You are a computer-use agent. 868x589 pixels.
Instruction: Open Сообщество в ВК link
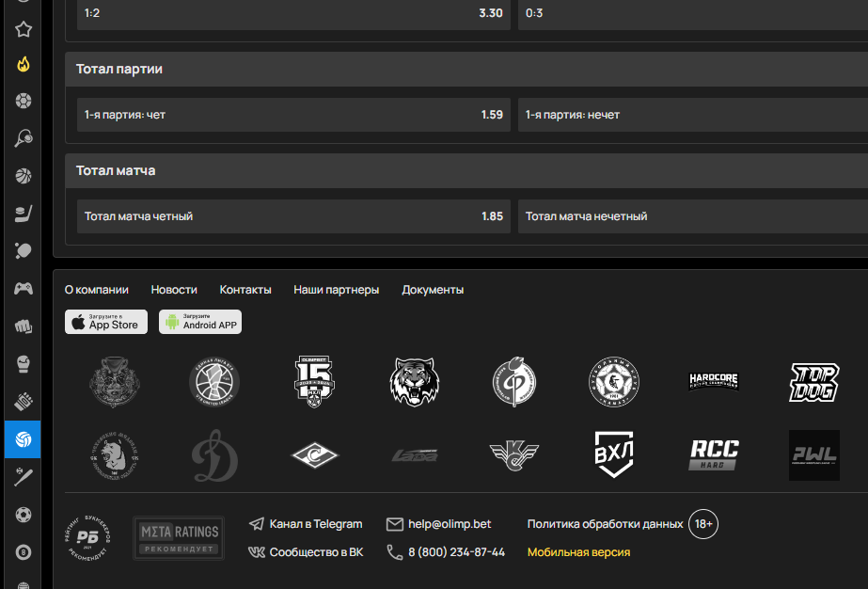(x=306, y=552)
